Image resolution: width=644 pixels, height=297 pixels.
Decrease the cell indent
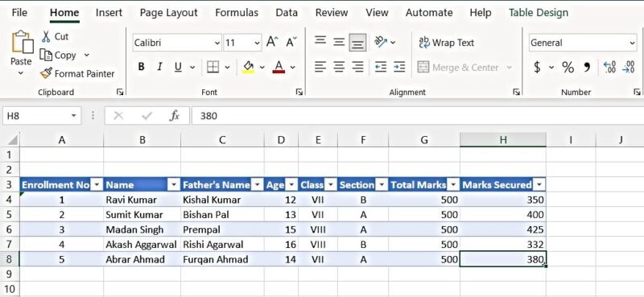pyautogui.click(x=381, y=67)
